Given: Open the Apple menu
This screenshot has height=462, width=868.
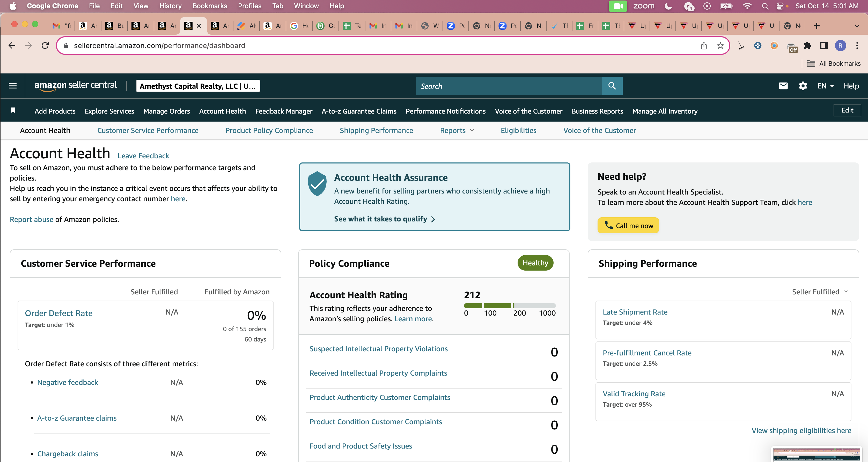Looking at the screenshot, I should point(13,6).
